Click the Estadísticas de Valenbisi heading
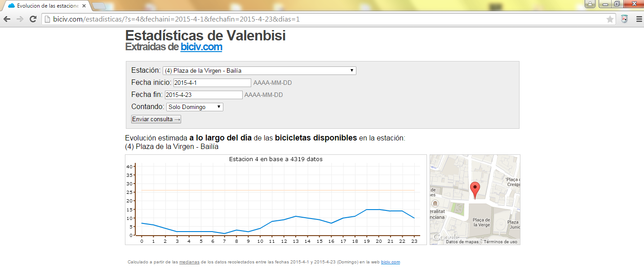Viewport: 644px width, 276px height. coord(205,35)
